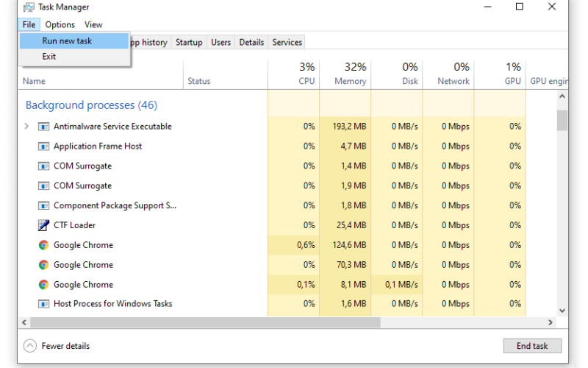The image size is (588, 368).
Task: Click the Antimalware Service Executable process icon
Action: click(43, 127)
